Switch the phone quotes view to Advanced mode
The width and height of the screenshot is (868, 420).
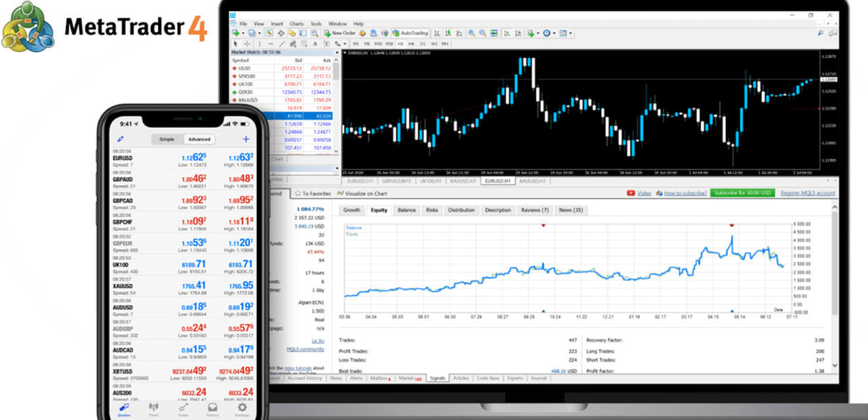(x=199, y=139)
